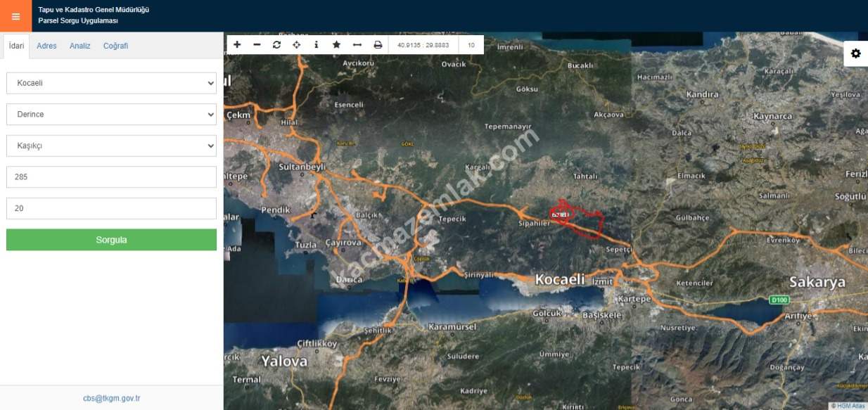Switch to the Adres tab
Viewport: 868px width, 410px height.
coord(46,46)
